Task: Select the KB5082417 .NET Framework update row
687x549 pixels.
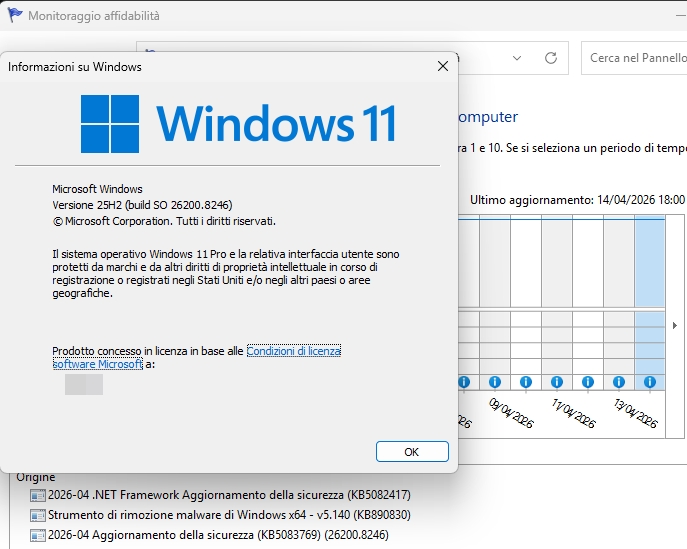Action: coord(220,495)
